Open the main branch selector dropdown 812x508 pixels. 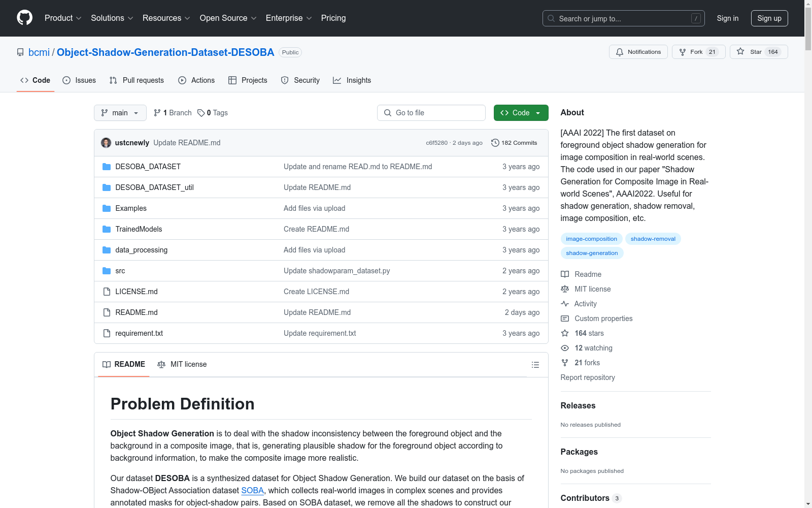pos(120,113)
